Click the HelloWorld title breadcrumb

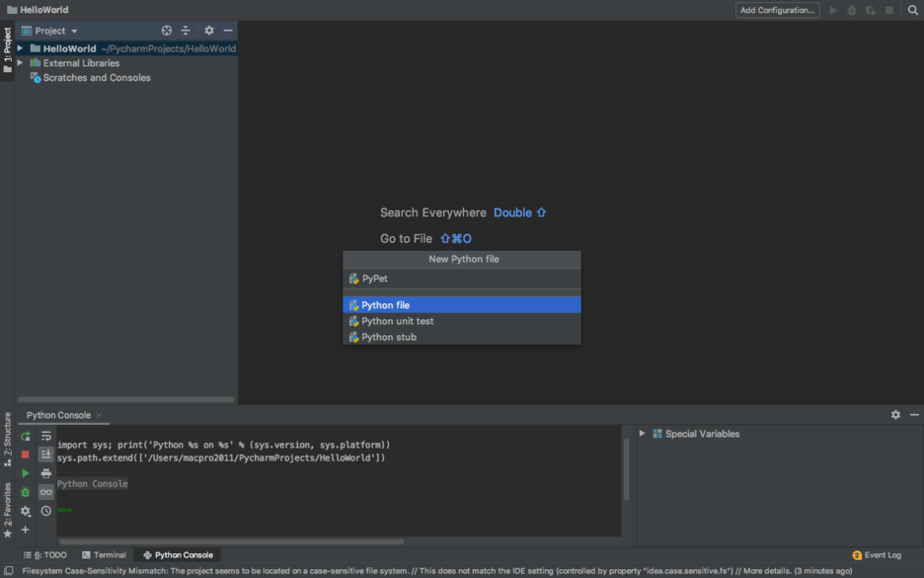coord(38,10)
